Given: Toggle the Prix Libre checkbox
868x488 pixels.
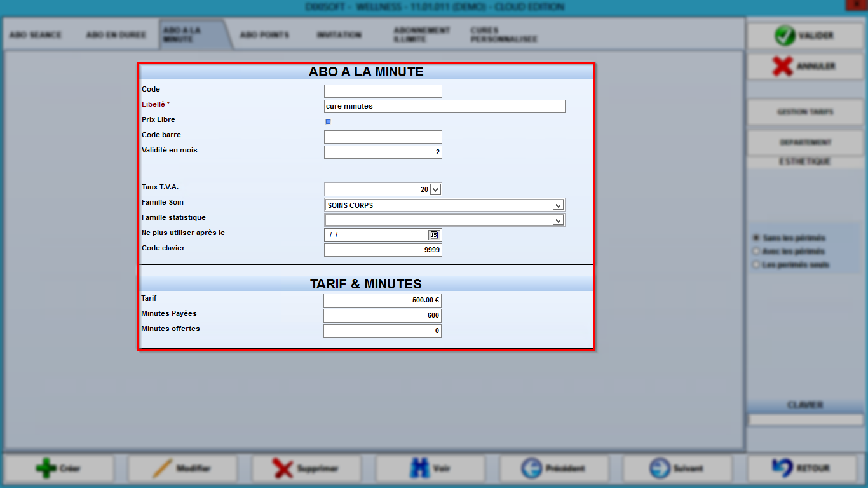Looking at the screenshot, I should click(328, 121).
